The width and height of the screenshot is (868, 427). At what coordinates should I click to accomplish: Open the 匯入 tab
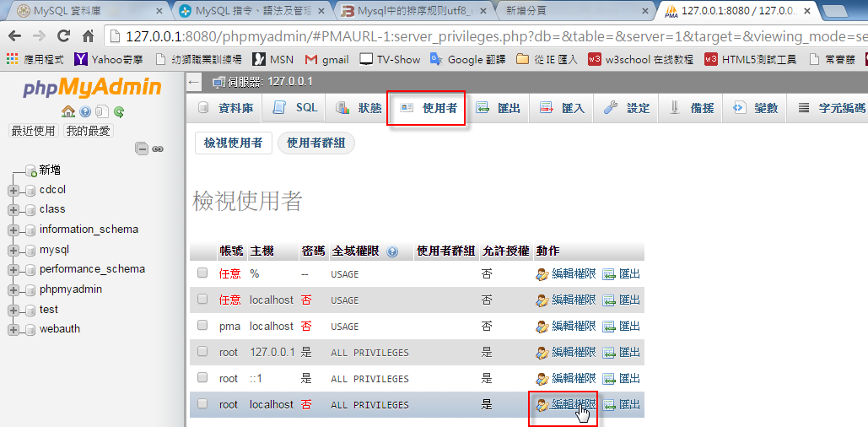[561, 108]
